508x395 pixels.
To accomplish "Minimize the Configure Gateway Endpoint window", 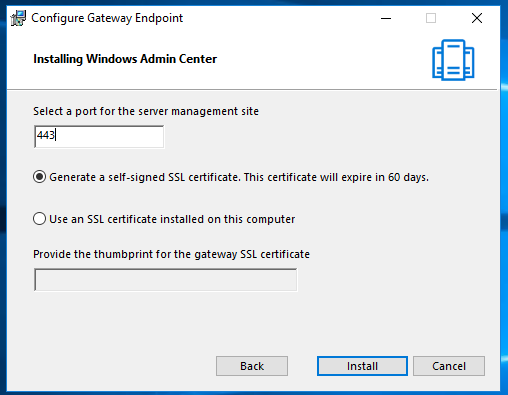I will [x=386, y=18].
